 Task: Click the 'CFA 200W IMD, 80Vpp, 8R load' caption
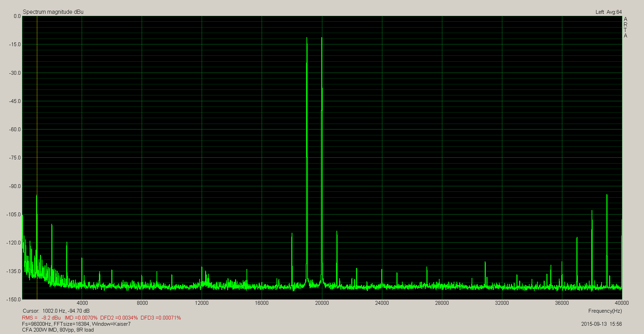click(58, 330)
